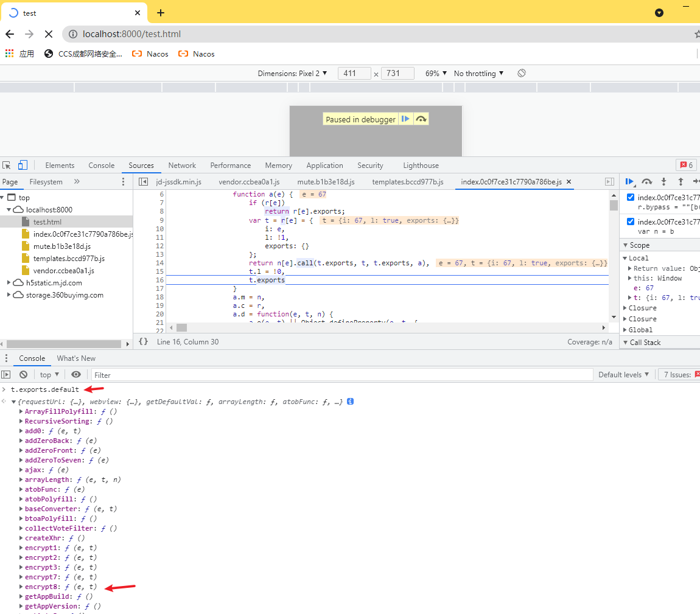Resume script execution in the Sources debugger toolbar
Image resolution: width=700 pixels, height=614 pixels.
(630, 181)
